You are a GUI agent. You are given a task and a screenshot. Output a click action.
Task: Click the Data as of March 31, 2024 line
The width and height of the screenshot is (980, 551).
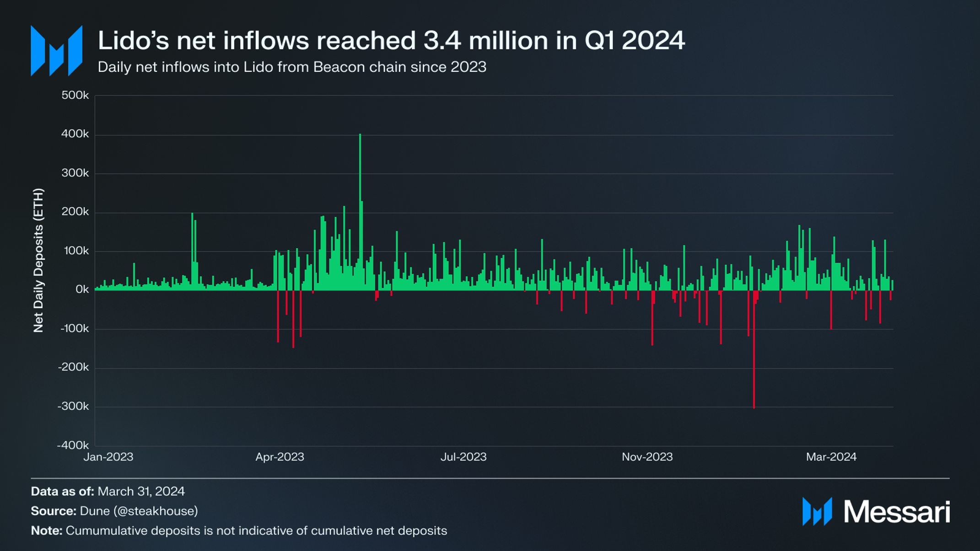(x=108, y=492)
